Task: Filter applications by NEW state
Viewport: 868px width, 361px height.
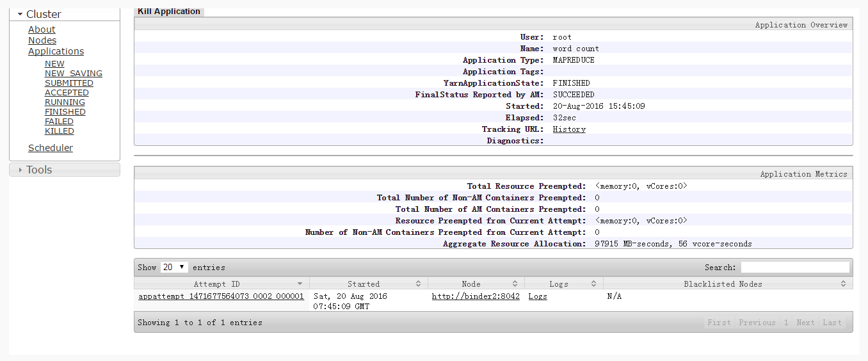Action: [54, 64]
